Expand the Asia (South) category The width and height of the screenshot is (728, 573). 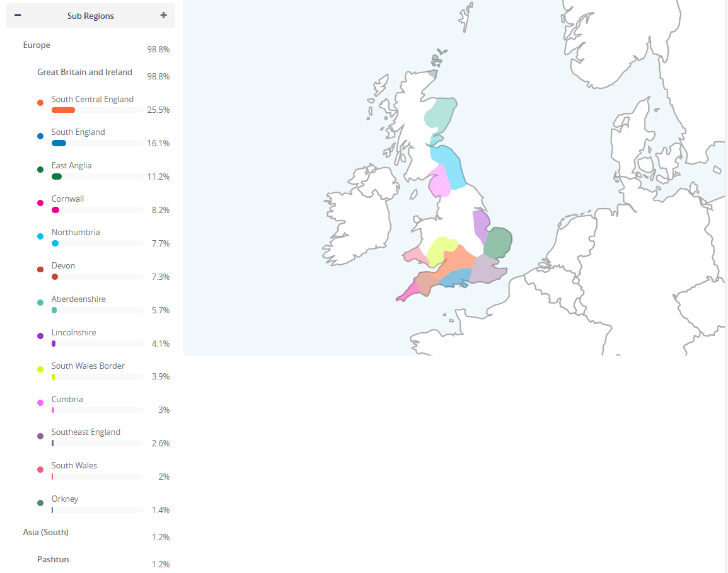(x=45, y=532)
